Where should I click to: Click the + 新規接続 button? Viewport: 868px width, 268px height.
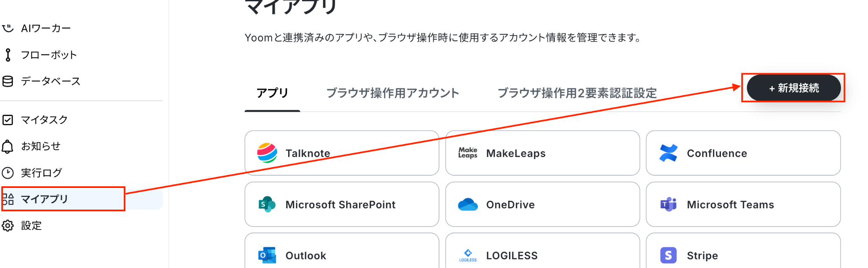point(793,88)
